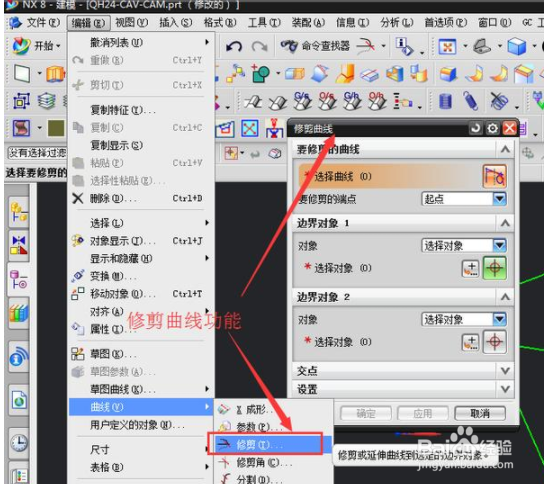Click the point constructor icon in 边界对象 2
The width and height of the screenshot is (544, 484).
(x=495, y=342)
